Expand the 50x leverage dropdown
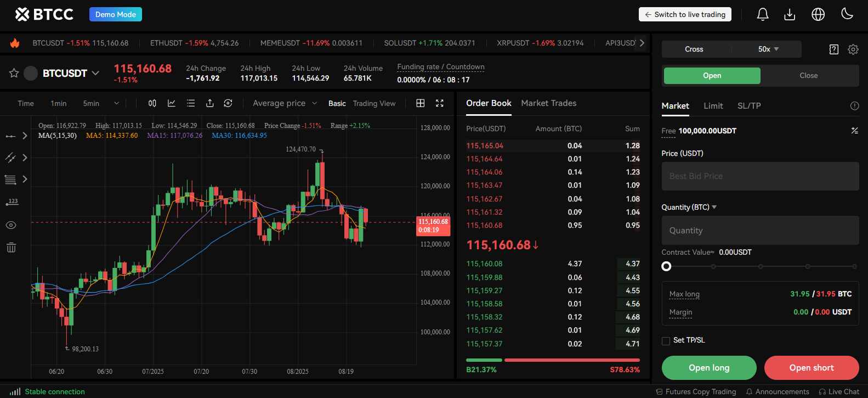This screenshot has width=868, height=398. (768, 49)
